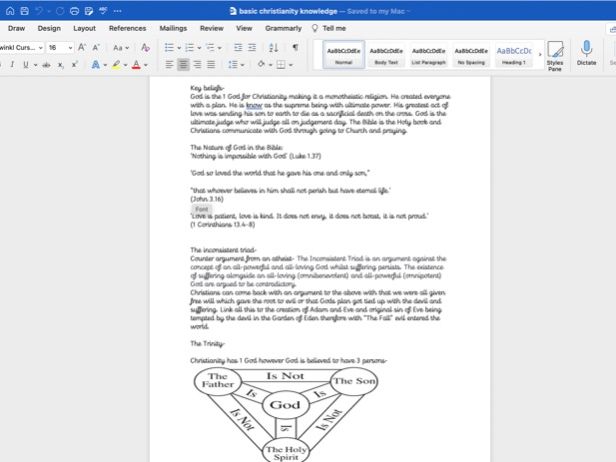
Task: Align text left
Action: pos(169,65)
